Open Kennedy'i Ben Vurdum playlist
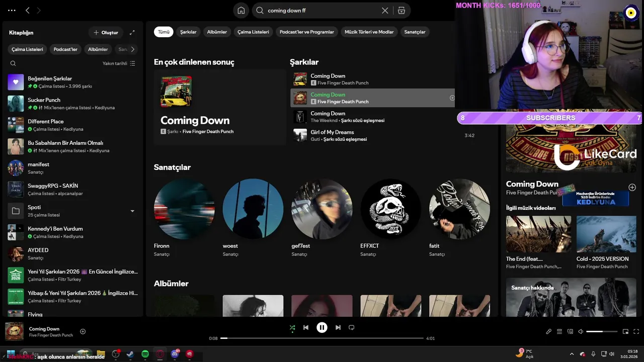644x362 pixels. (x=72, y=232)
